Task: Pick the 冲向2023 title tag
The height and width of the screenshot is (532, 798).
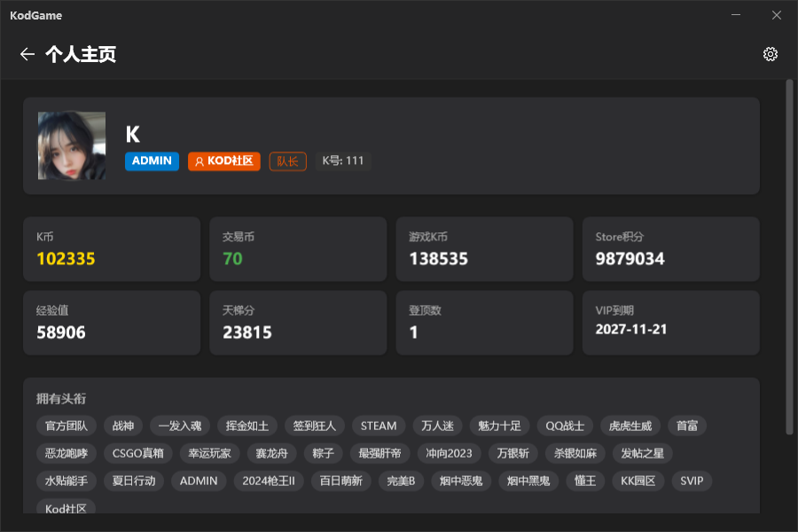Action: 450,453
